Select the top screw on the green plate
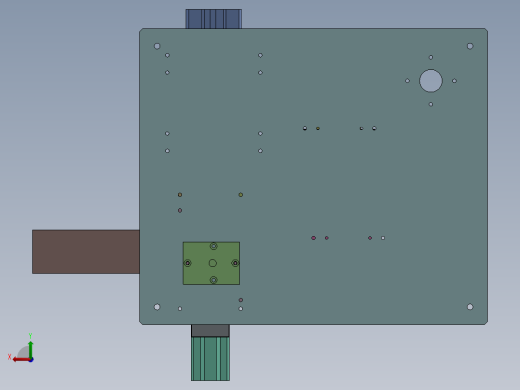 [x=214, y=246]
